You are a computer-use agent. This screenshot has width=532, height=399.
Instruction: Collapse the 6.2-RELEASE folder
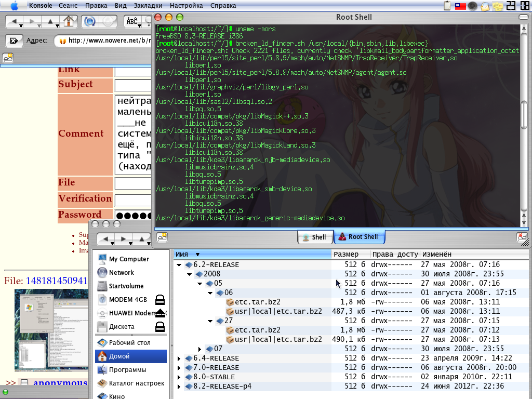pos(179,265)
